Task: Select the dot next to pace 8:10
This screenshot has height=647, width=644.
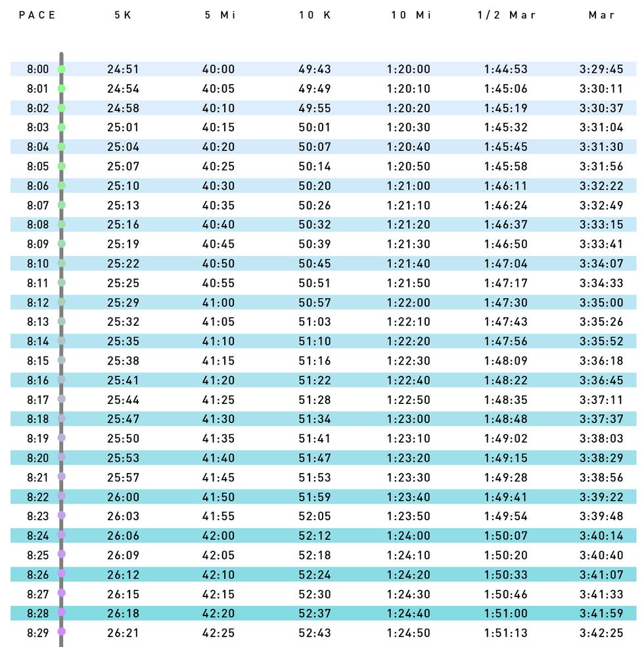Action: click(x=62, y=263)
